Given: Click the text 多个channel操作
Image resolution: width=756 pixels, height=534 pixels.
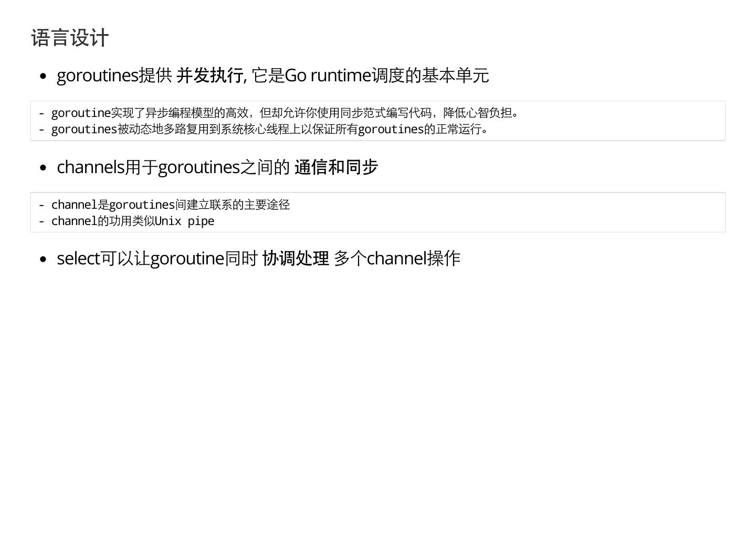Looking at the screenshot, I should click(397, 258).
